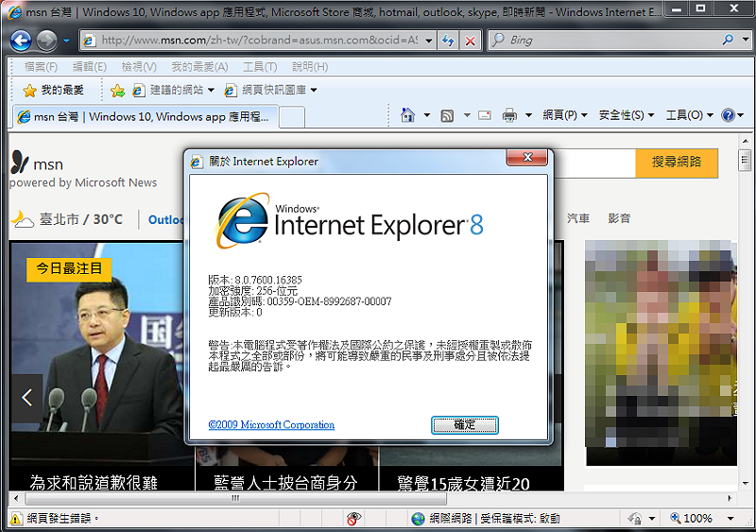The width and height of the screenshot is (756, 532).
Task: Open the 工具(T) menu
Action: point(260,67)
